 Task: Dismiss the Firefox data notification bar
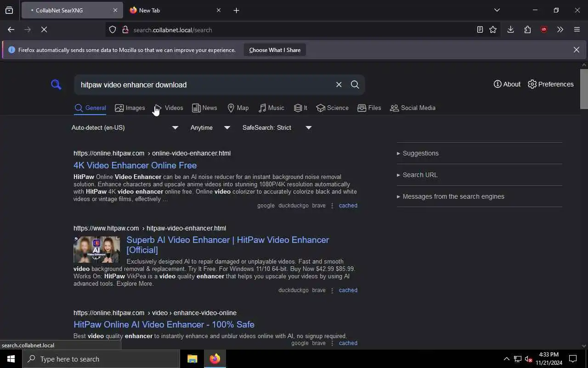point(576,50)
